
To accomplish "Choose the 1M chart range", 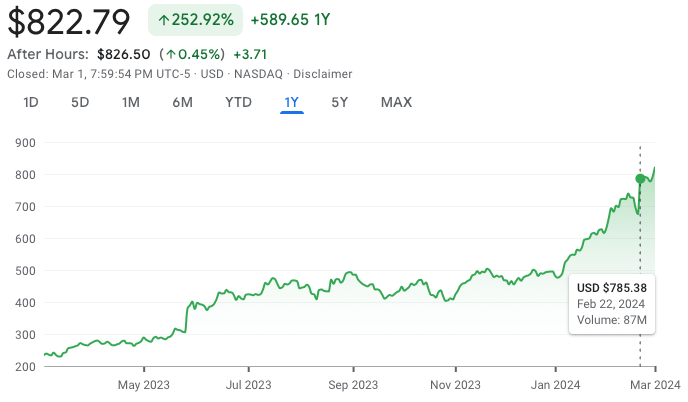I will (x=130, y=102).
